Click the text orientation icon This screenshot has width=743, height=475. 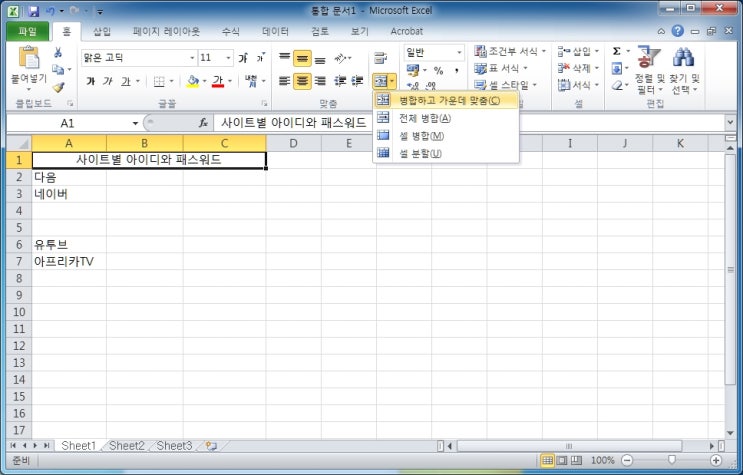pos(343,58)
